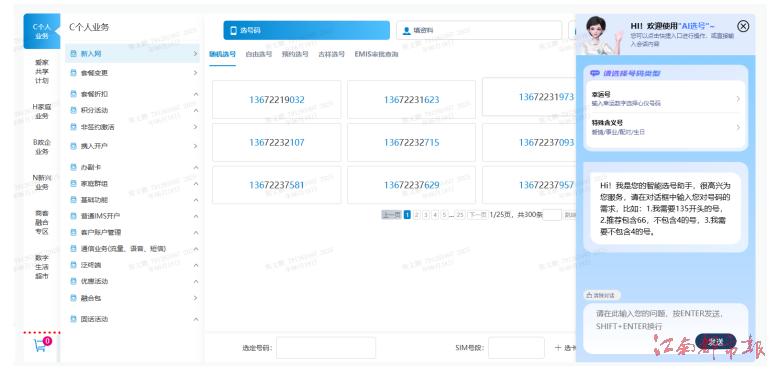Open the 幸运号 option chevron

pos(738,99)
